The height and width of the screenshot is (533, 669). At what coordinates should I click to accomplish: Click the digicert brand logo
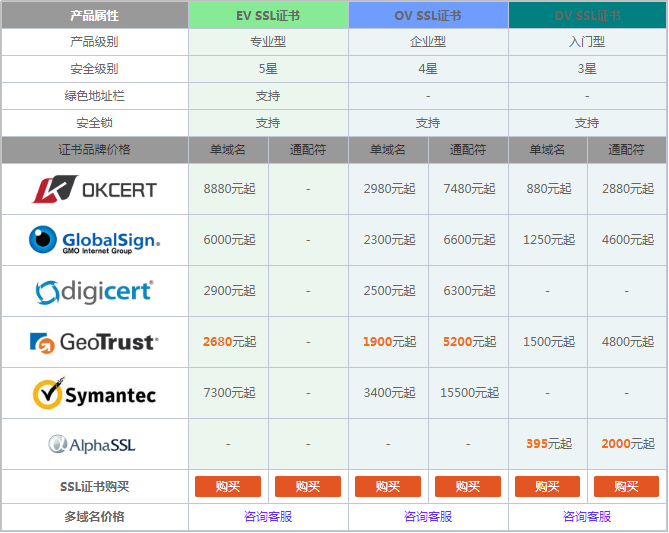(94, 291)
